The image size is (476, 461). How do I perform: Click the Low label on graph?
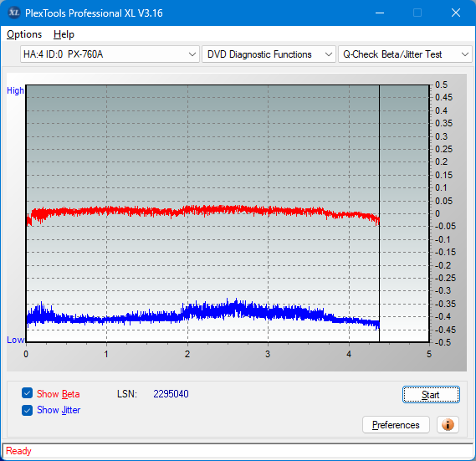16,340
